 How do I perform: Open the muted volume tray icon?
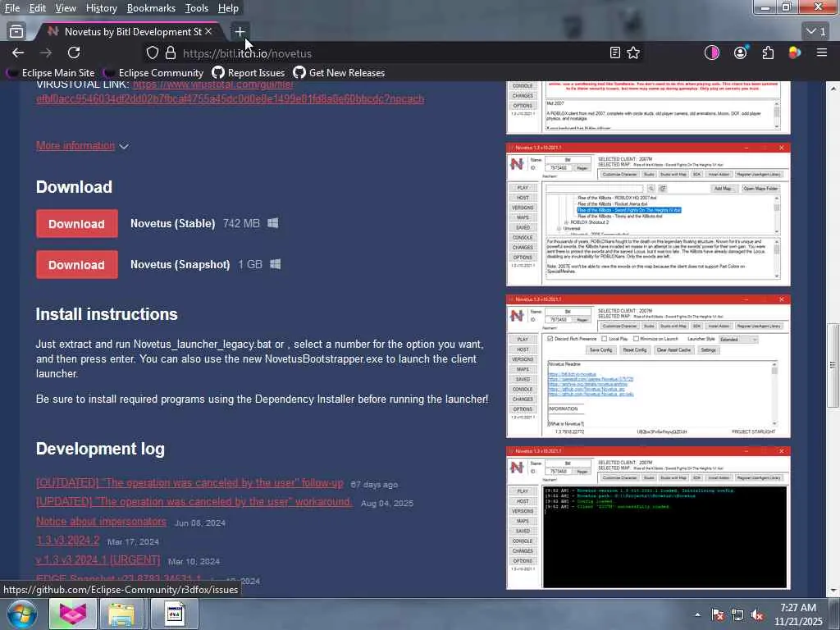[x=757, y=615]
